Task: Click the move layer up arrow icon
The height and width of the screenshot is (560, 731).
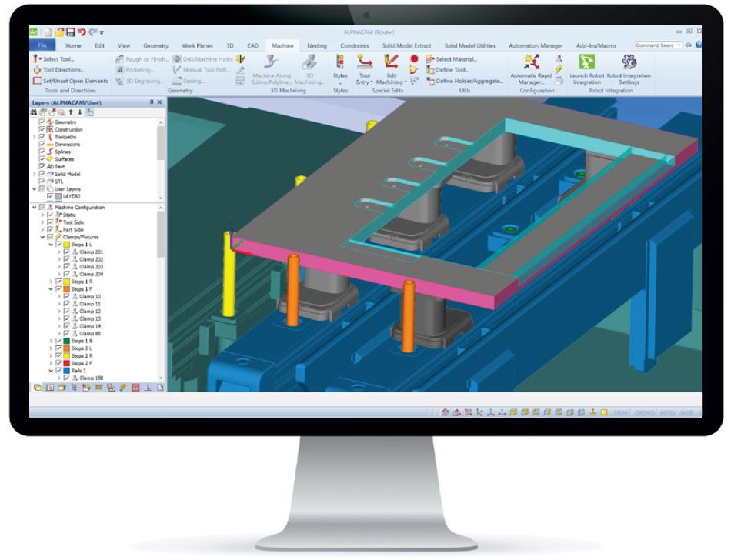Action: pyautogui.click(x=71, y=112)
